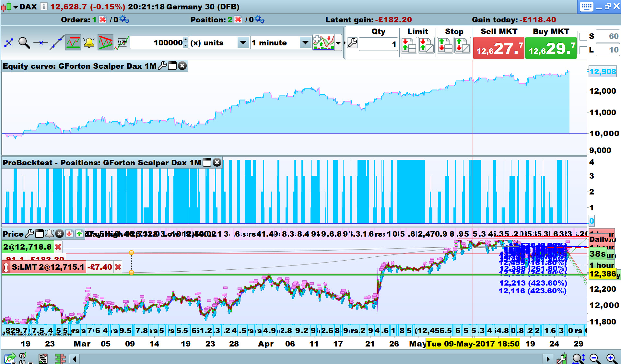This screenshot has width=621, height=364.
Task: Click the second Limit order icon
Action: tap(426, 45)
